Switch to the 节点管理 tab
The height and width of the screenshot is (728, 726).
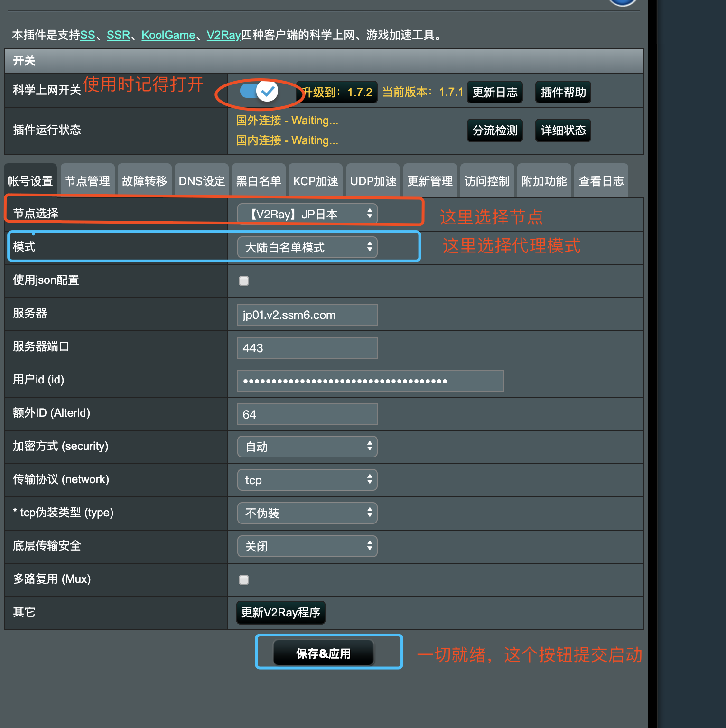point(87,181)
